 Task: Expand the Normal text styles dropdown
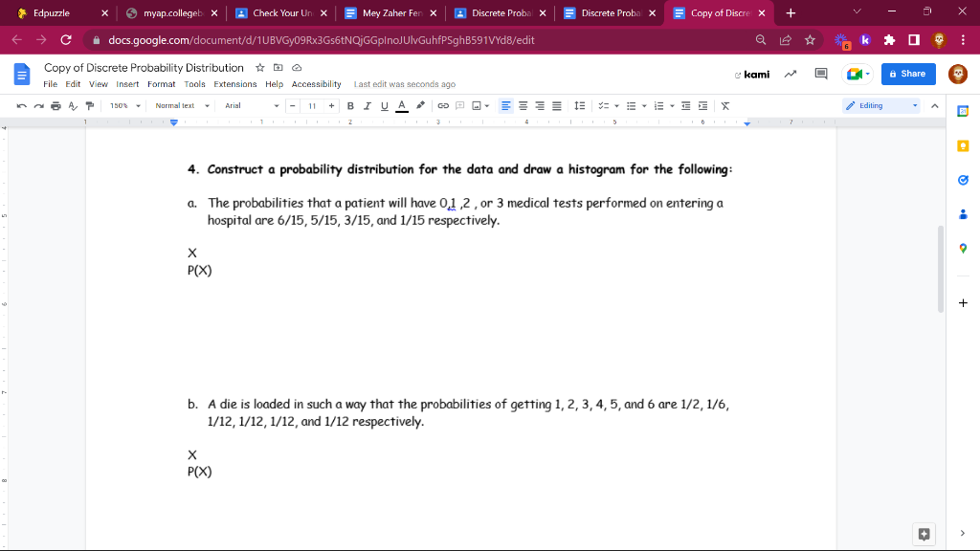tap(176, 105)
